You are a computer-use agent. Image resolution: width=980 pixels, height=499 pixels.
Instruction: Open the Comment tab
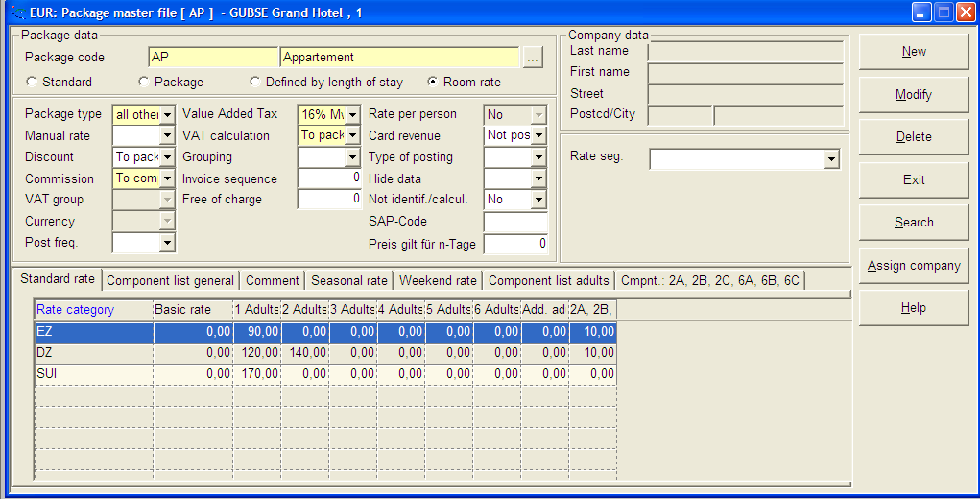272,281
